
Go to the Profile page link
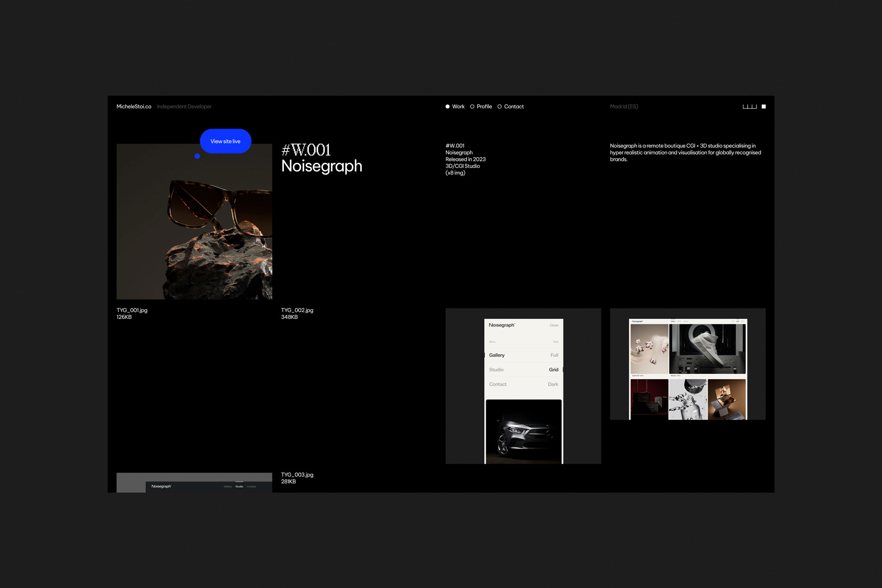(484, 107)
